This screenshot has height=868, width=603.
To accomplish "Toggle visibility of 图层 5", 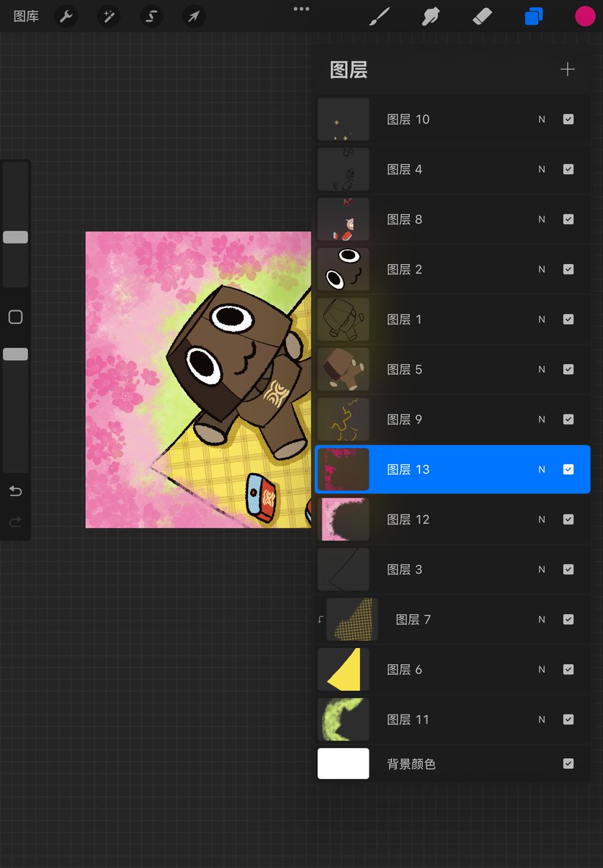I will pyautogui.click(x=568, y=370).
